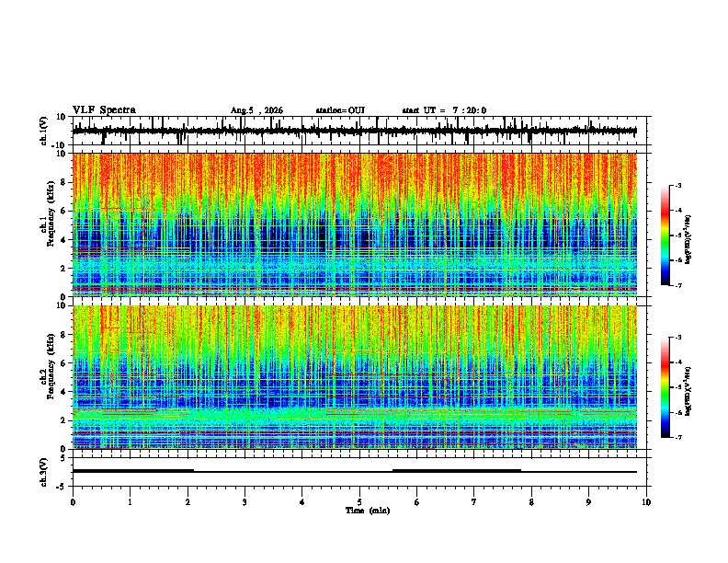Click the "8" kHz tick on the ch.1 spectrogram
This screenshot has height=563, width=728.
pyautogui.click(x=63, y=182)
